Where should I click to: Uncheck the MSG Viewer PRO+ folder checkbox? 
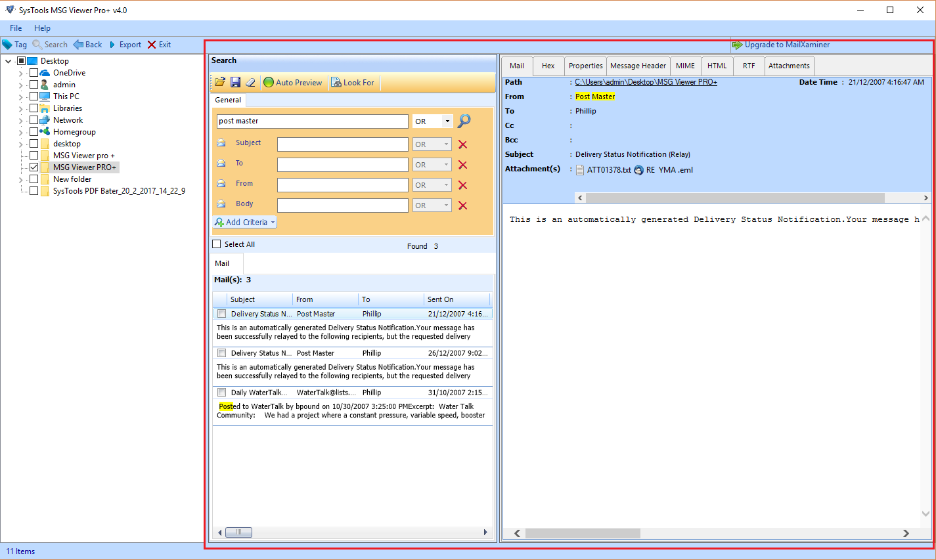click(33, 167)
